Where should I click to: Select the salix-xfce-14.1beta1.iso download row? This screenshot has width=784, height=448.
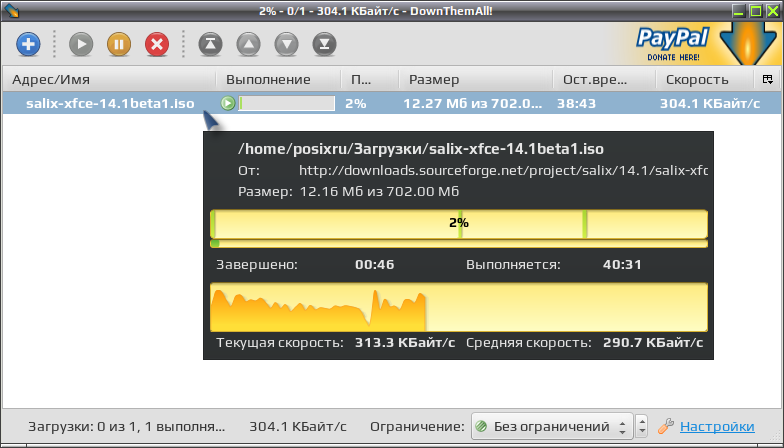(x=392, y=104)
